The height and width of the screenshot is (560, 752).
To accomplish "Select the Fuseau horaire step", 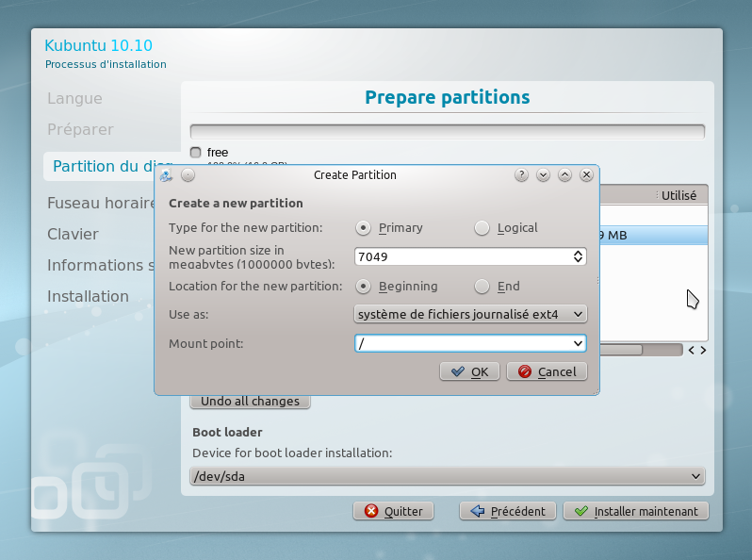I will pos(101,203).
